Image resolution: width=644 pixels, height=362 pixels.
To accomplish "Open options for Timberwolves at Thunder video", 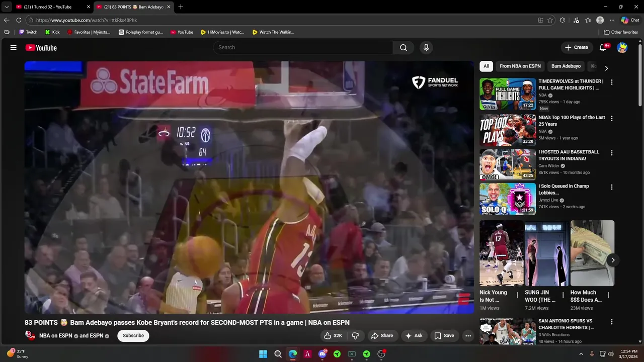I will coord(612,82).
